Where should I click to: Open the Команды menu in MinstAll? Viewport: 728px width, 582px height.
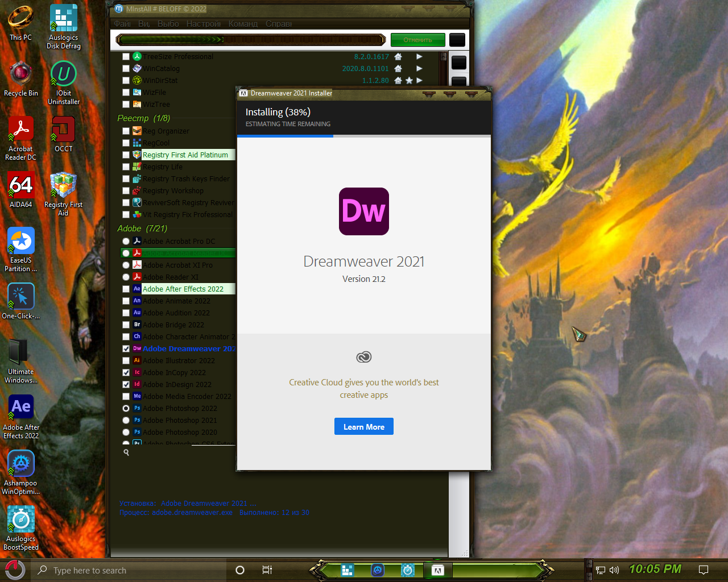tap(243, 24)
